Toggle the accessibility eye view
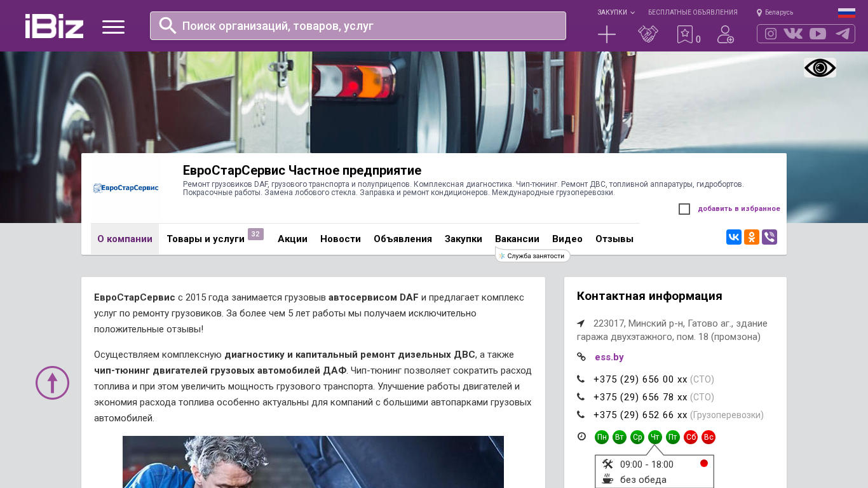Screen dimensions: 868x488 click(820, 68)
